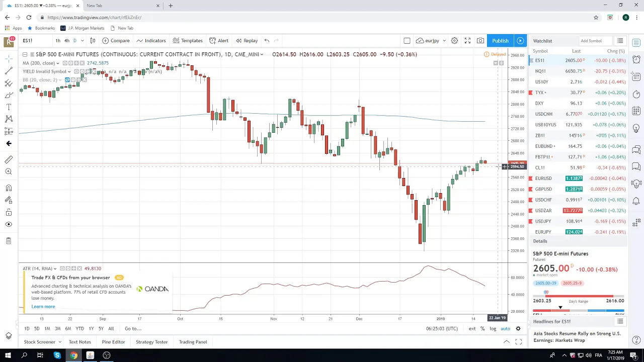Activate the zoom in tool
644x362 pixels.
(9, 172)
